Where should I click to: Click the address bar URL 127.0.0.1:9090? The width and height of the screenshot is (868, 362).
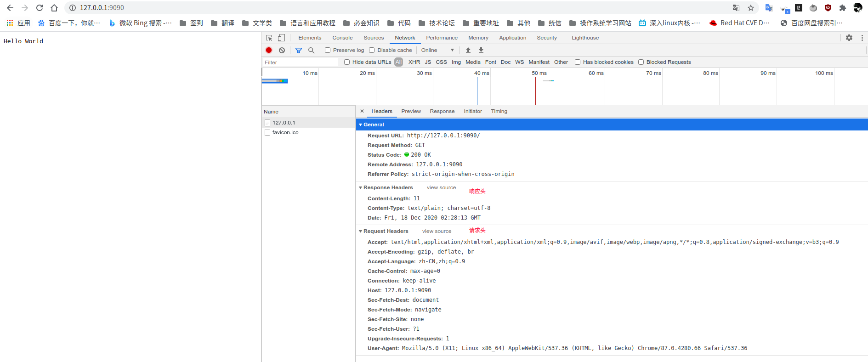[102, 8]
